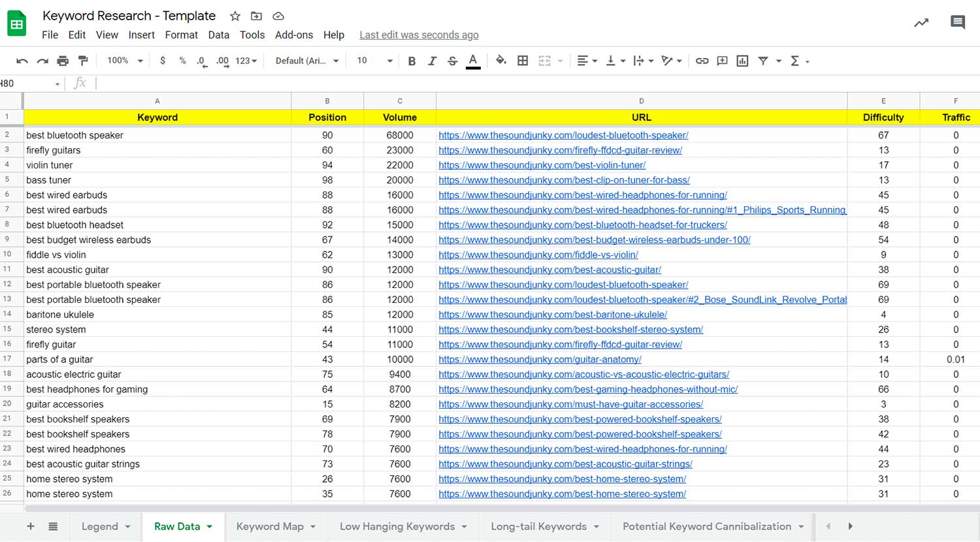The height and width of the screenshot is (542, 980).
Task: Click the Insert chart icon
Action: coord(742,60)
